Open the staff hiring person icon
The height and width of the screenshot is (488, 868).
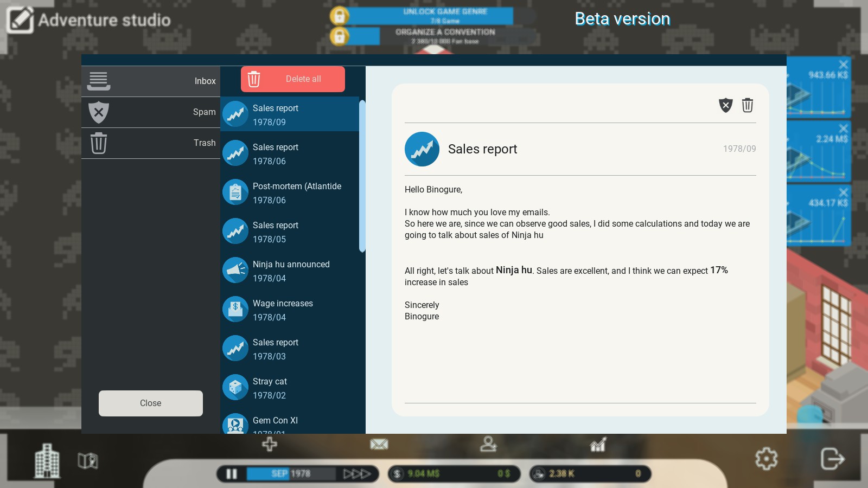(488, 444)
